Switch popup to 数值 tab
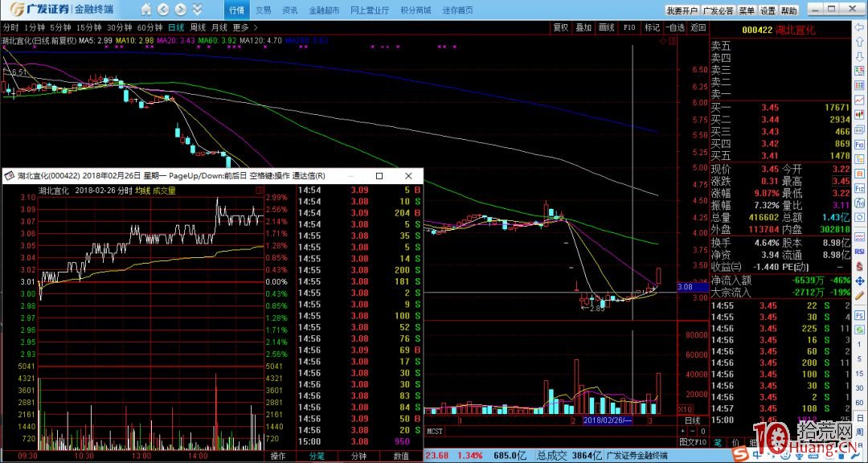Screen dimensions: 868x463 coord(401,457)
